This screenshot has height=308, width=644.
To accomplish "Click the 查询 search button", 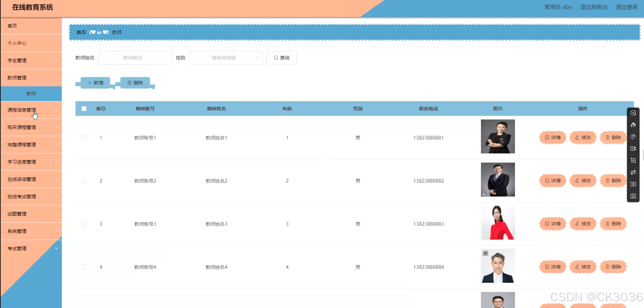I will click(281, 58).
